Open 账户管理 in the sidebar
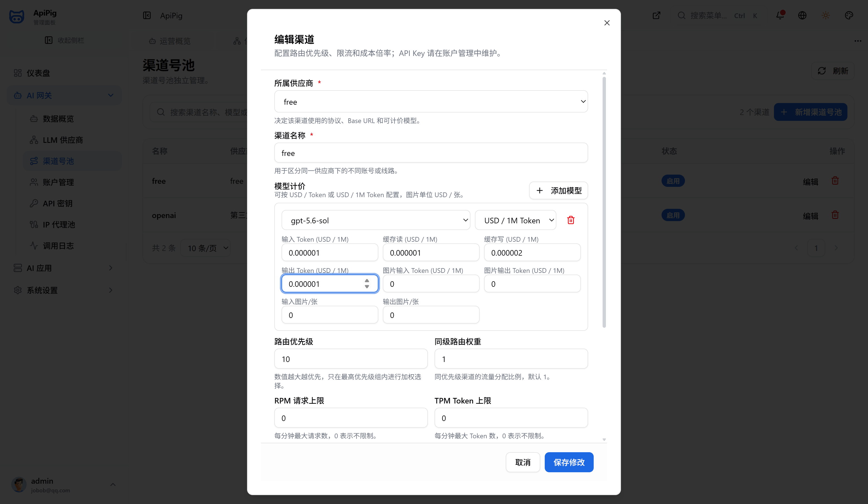 point(72,182)
